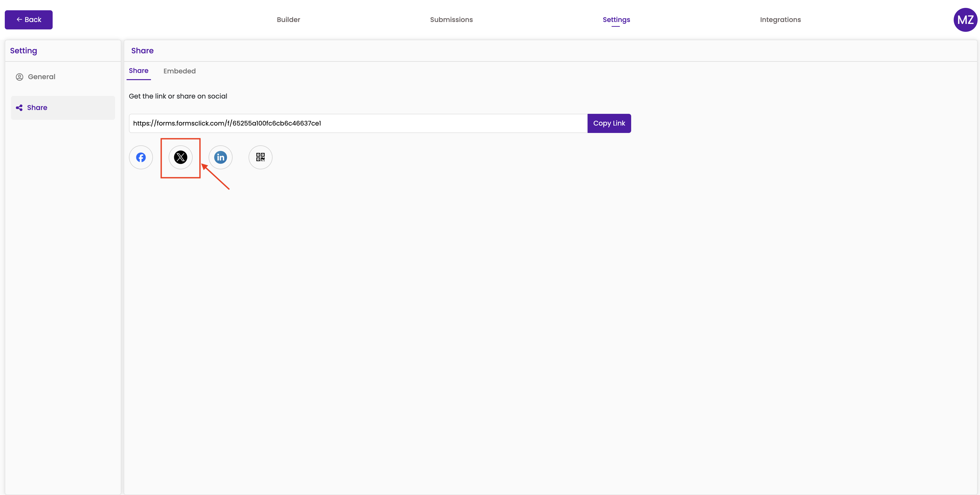Switch to the Embeded sub-tab
The width and height of the screenshot is (980, 495).
180,71
